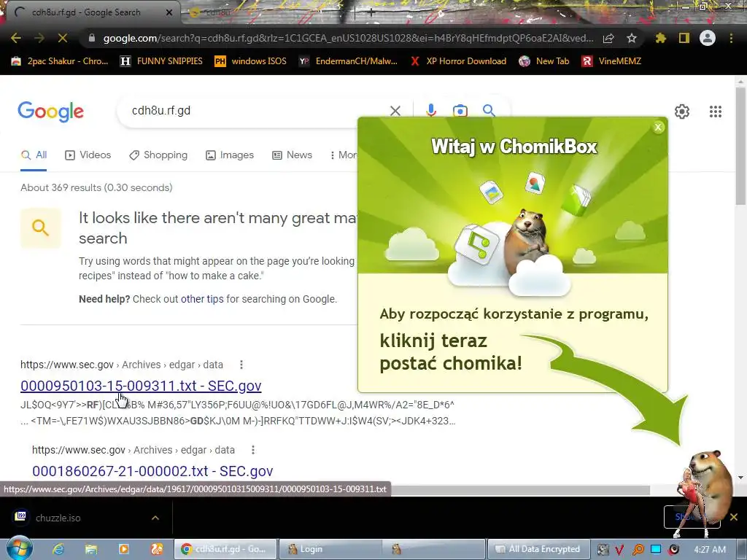Go back with the browser back arrow
The height and width of the screenshot is (560, 747).
[x=16, y=38]
